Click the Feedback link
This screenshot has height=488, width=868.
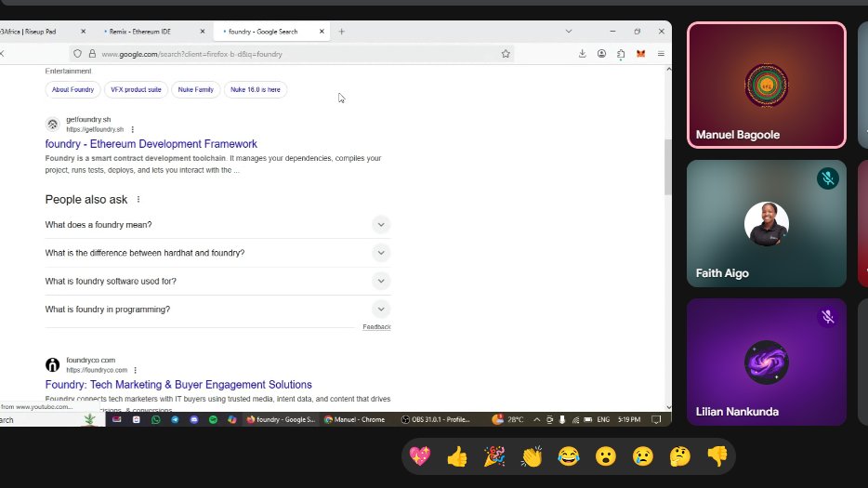point(376,327)
